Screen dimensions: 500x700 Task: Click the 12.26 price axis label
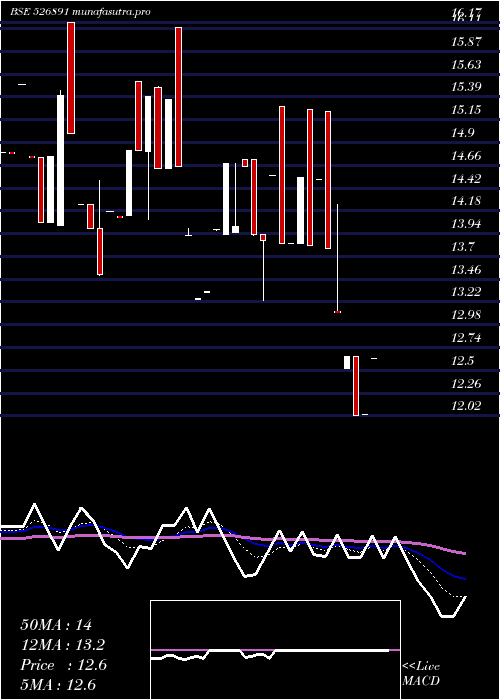pyautogui.click(x=466, y=383)
